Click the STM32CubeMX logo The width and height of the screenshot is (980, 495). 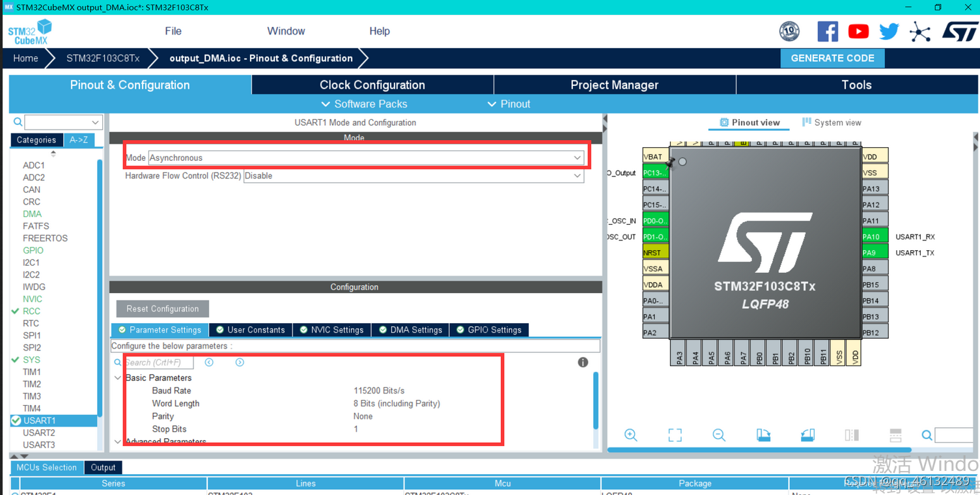pyautogui.click(x=30, y=32)
